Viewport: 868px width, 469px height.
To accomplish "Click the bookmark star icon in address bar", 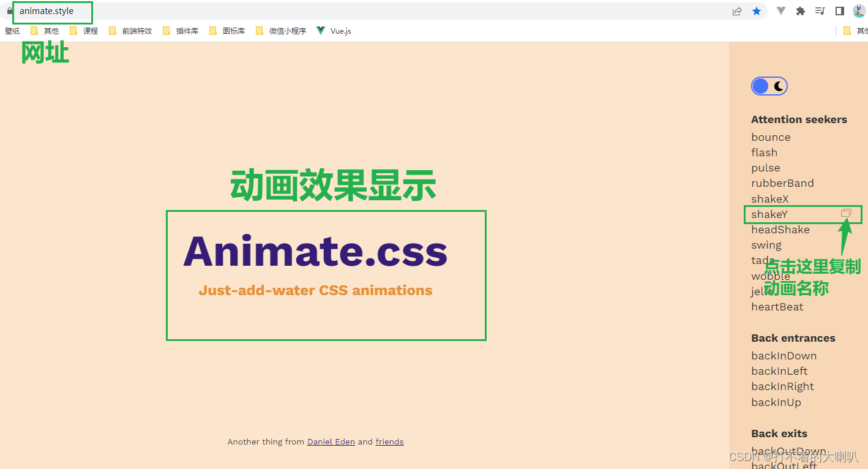I will coord(757,11).
